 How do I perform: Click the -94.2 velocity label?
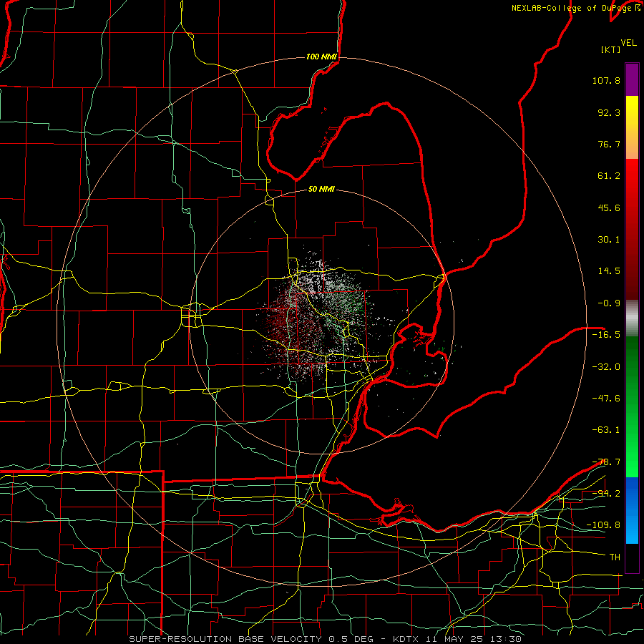606,494
